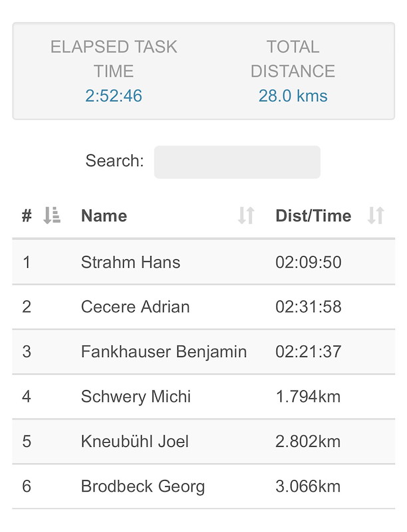Viewport: 407px width, 532px height.
Task: Select the Strahm Hans row
Action: click(203, 262)
